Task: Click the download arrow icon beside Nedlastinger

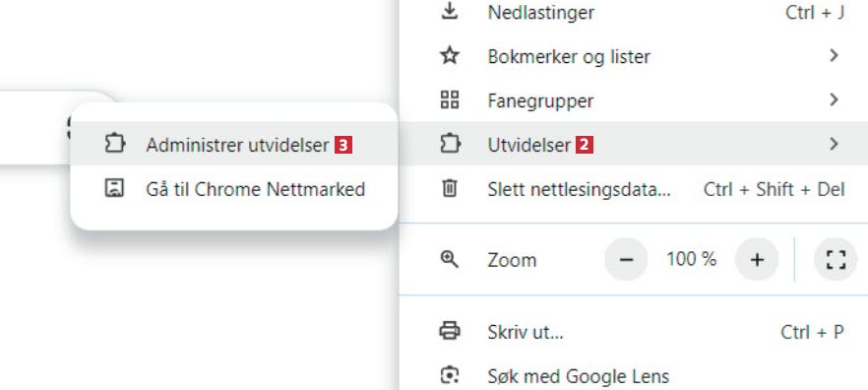Action: coord(450,12)
